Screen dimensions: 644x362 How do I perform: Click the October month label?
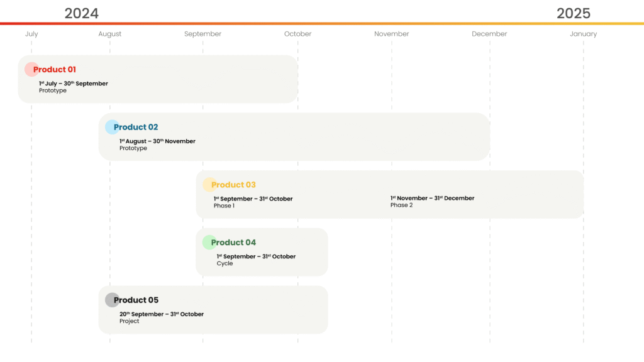tap(297, 34)
